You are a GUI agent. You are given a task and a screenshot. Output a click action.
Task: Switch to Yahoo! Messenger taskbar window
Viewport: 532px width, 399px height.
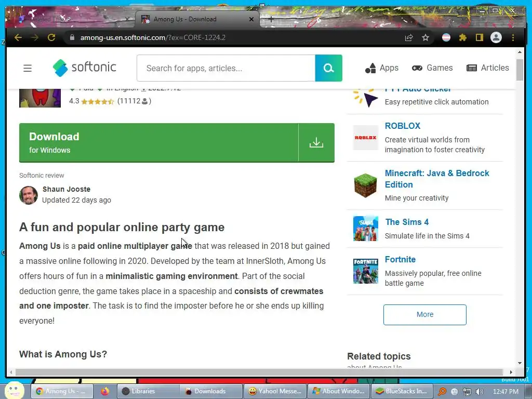[x=275, y=391]
